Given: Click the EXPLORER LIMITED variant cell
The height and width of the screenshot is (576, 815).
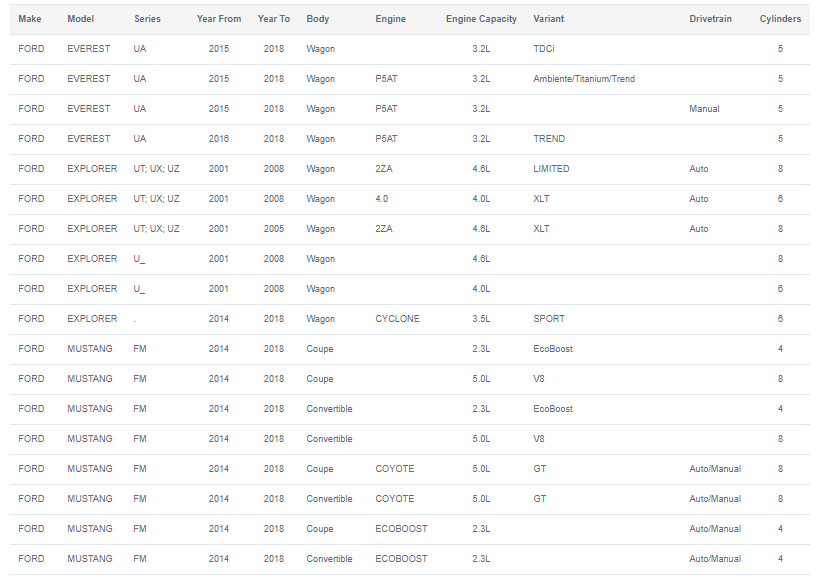Looking at the screenshot, I should pos(551,169).
